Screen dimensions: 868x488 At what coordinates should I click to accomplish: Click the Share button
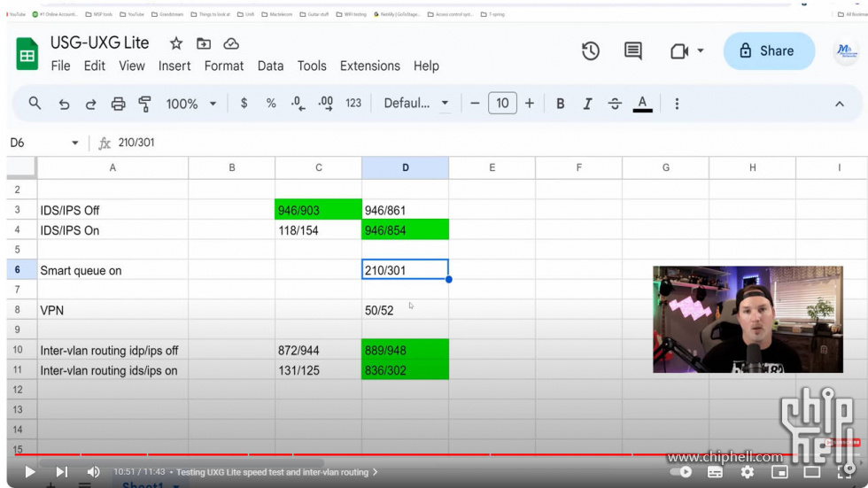pos(769,50)
